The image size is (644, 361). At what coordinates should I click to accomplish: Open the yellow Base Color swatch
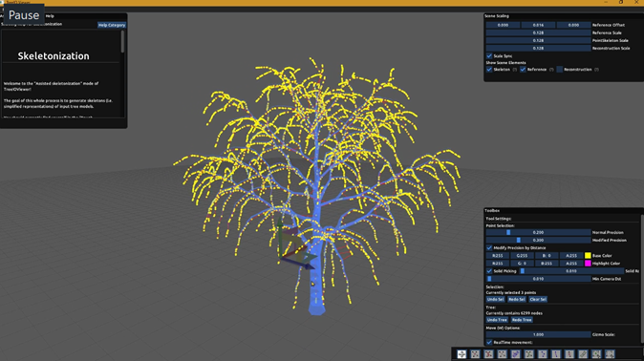pos(588,255)
